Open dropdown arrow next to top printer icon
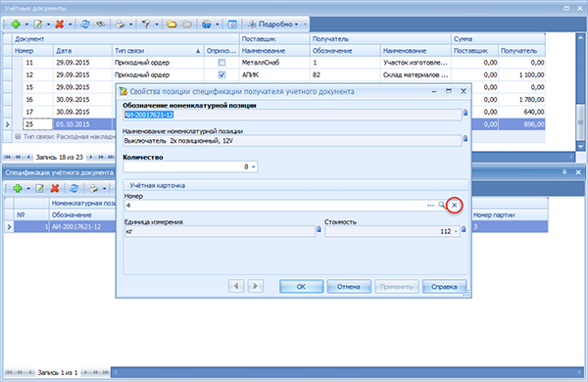Image resolution: width=588 pixels, height=382 pixels. (x=130, y=24)
